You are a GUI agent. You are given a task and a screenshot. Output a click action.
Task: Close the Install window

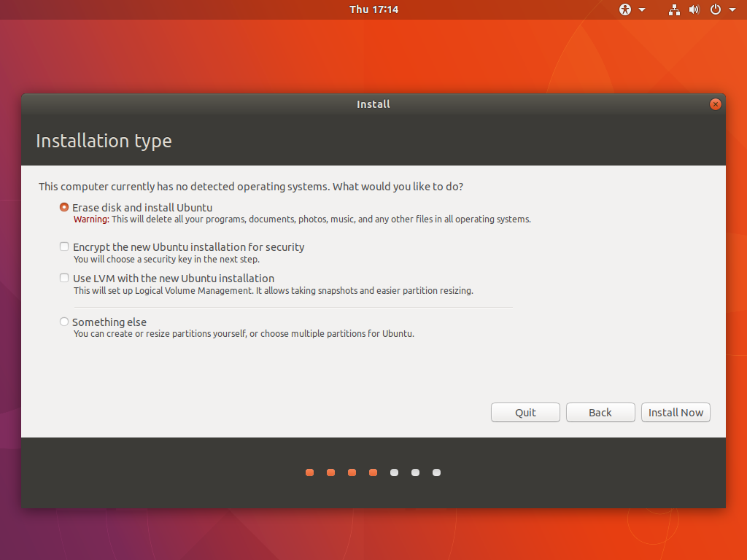tap(715, 104)
